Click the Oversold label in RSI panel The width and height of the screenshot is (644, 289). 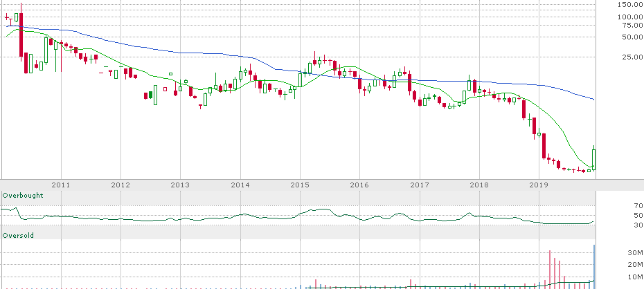[18, 235]
